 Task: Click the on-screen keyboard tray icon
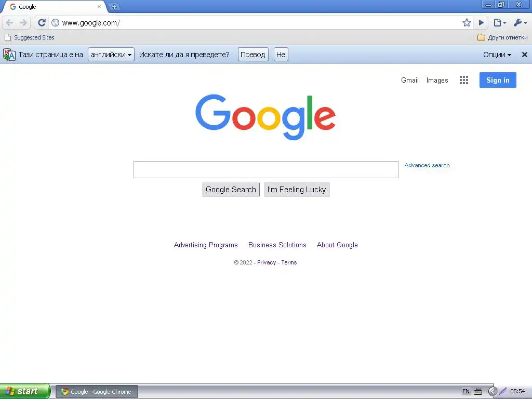tap(478, 392)
